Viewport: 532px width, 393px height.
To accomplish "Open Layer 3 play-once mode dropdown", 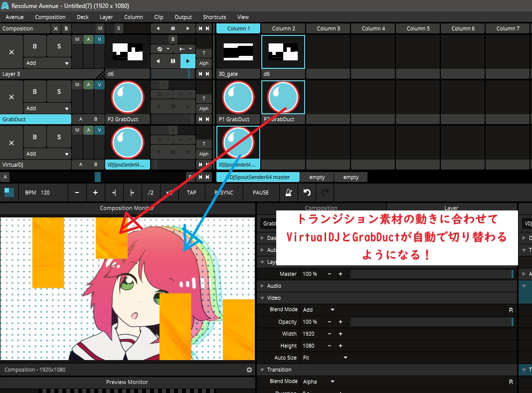I will (185, 49).
